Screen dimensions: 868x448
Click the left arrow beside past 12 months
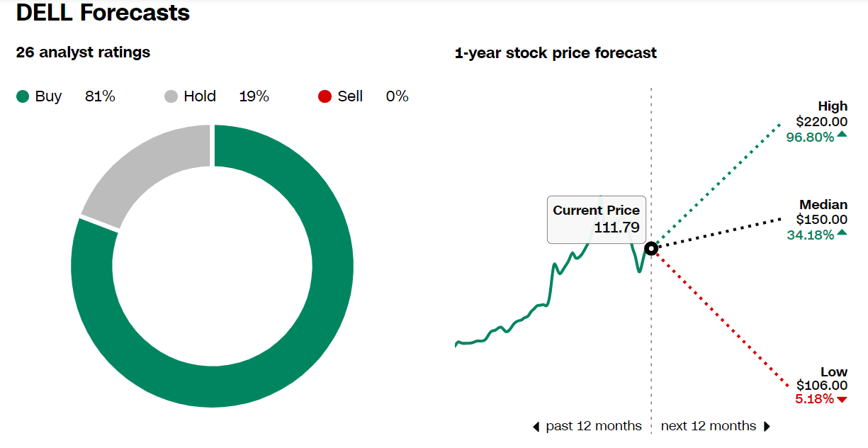pyautogui.click(x=536, y=427)
